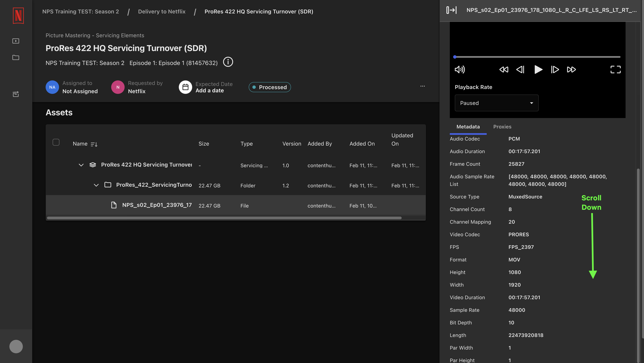The width and height of the screenshot is (644, 363).
Task: Click the folder size 22.47 GB cell
Action: pyautogui.click(x=209, y=186)
